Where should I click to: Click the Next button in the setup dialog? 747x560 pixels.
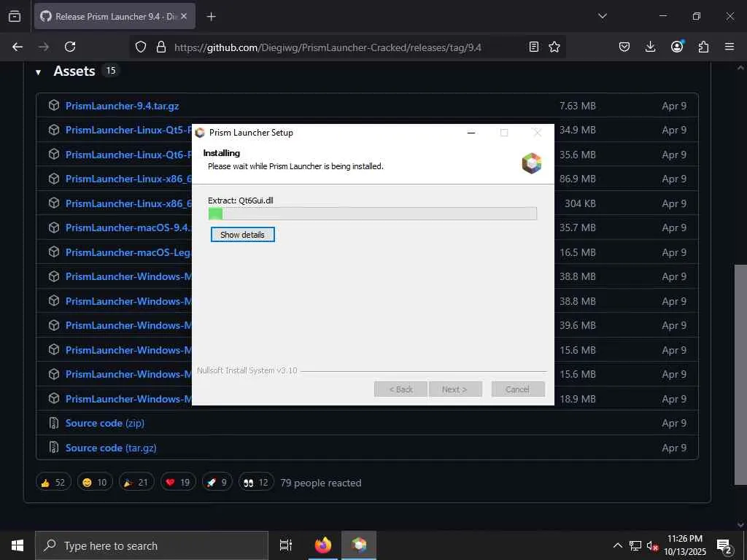[455, 389]
